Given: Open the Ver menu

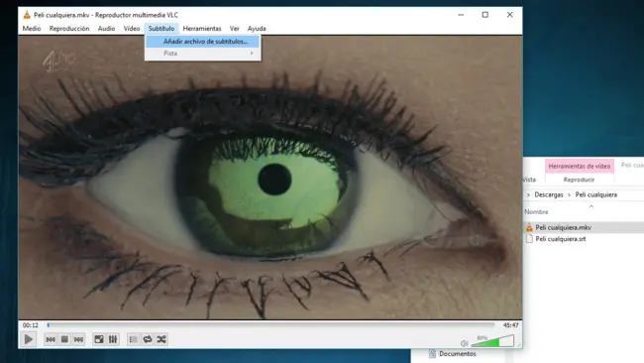Looking at the screenshot, I should 234,29.
